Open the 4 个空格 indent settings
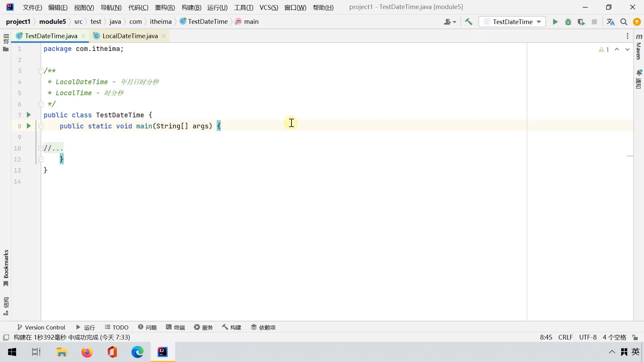 tap(614, 338)
